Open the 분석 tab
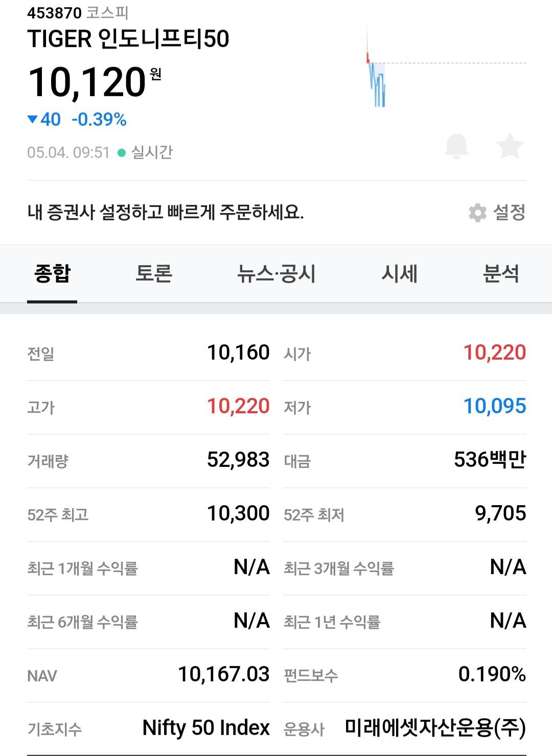Image resolution: width=552 pixels, height=756 pixels. (501, 274)
